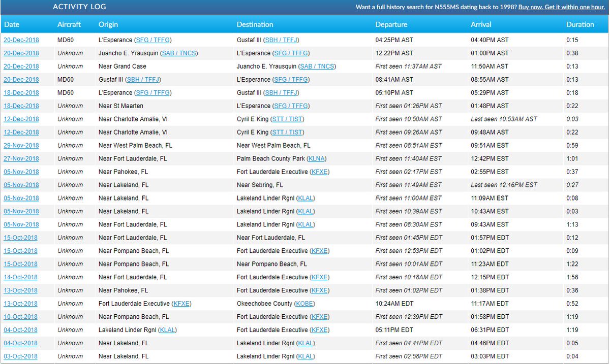Select the 'Near Grand Case' origin cell
This screenshot has height=364, width=610.
(123, 67)
